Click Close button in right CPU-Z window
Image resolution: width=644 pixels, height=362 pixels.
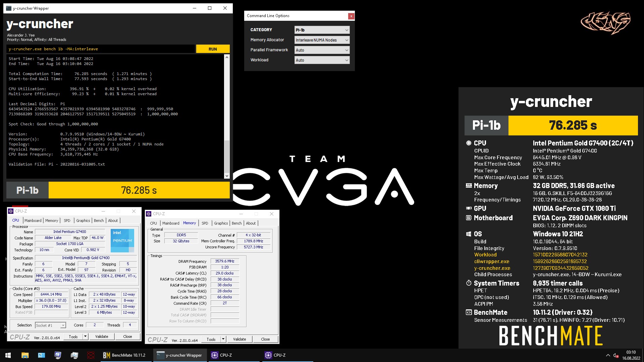(265, 339)
